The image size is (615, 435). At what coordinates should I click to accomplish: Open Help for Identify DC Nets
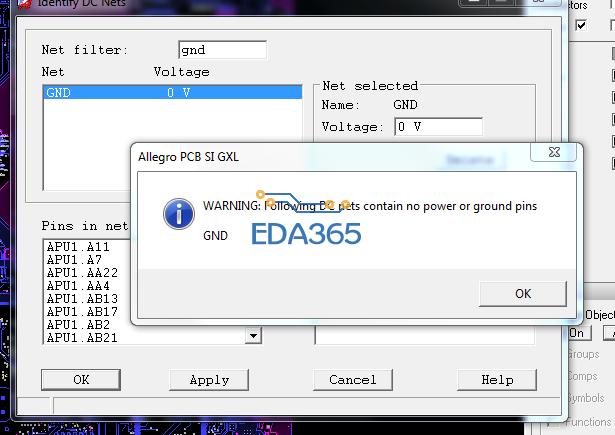click(497, 380)
